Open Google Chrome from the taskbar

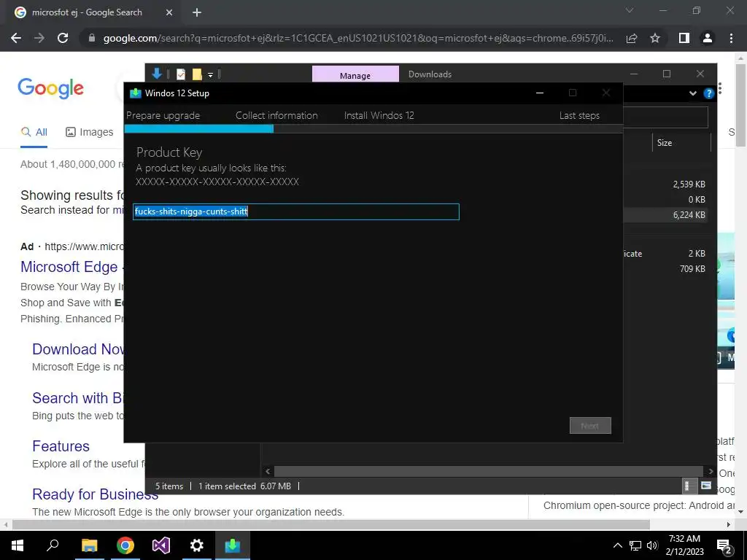(125, 545)
